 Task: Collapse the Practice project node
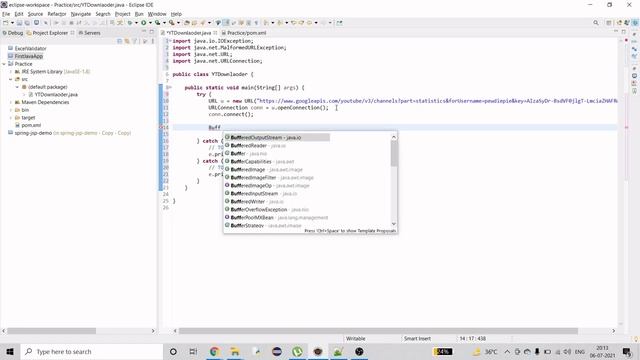tap(4, 64)
